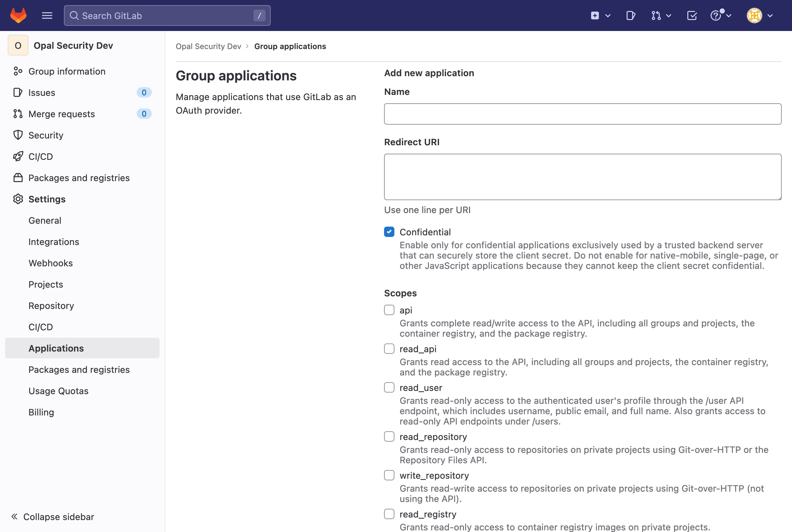Go to Integrations settings page
The image size is (792, 532).
(54, 242)
